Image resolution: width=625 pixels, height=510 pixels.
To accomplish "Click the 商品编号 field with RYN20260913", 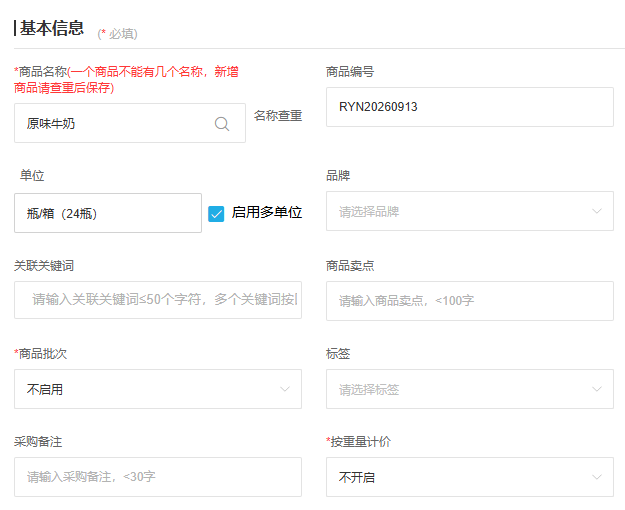I will (470, 107).
